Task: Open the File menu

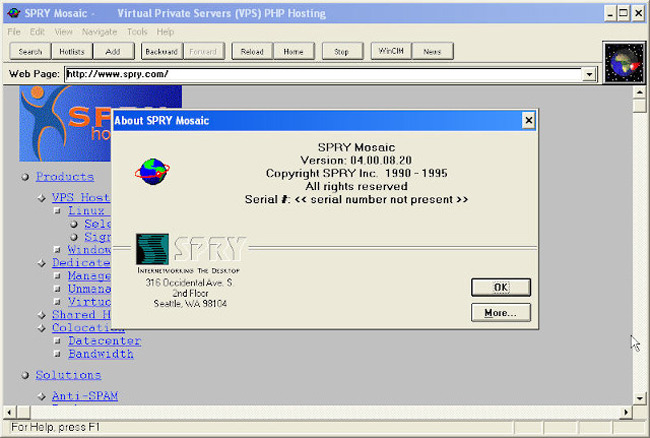Action: click(14, 31)
